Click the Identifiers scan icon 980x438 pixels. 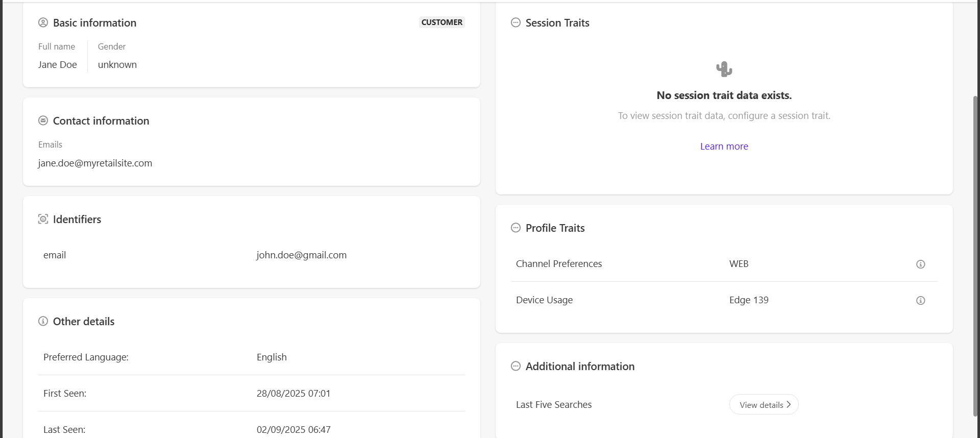43,219
